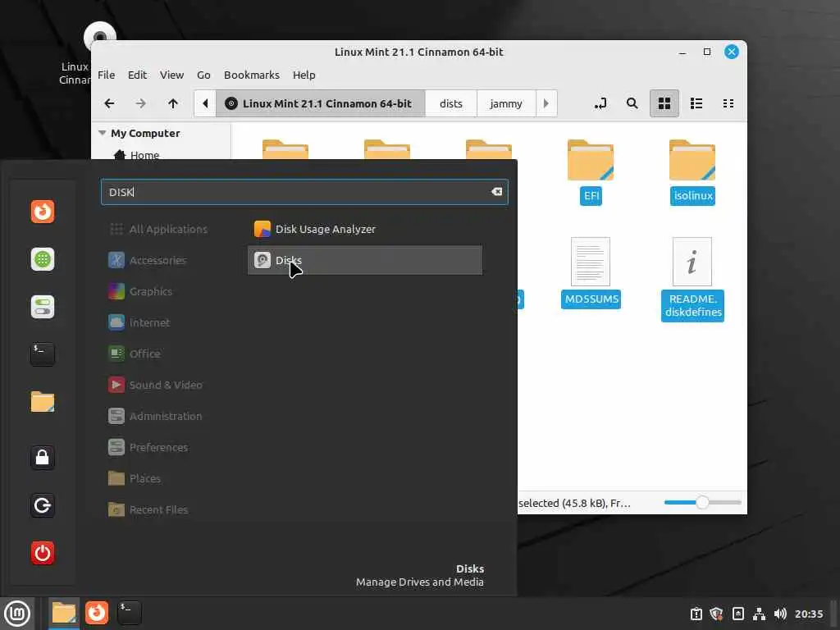Select Linux Mint disc desktop icon
Screen dimensions: 840x630
pos(85,53)
